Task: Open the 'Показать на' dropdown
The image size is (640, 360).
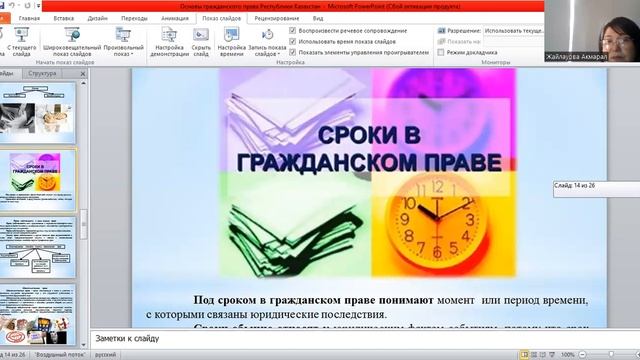Action: click(x=514, y=42)
